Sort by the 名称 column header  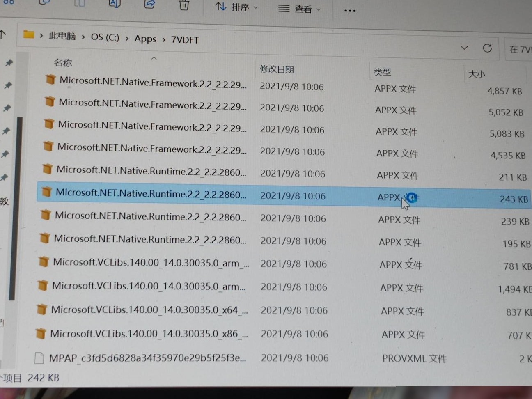pyautogui.click(x=63, y=63)
